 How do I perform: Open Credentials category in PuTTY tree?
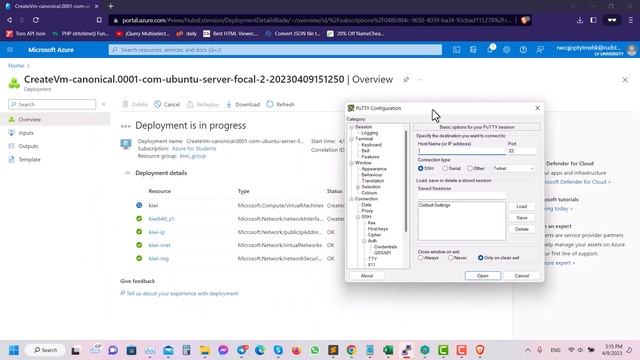(x=385, y=247)
